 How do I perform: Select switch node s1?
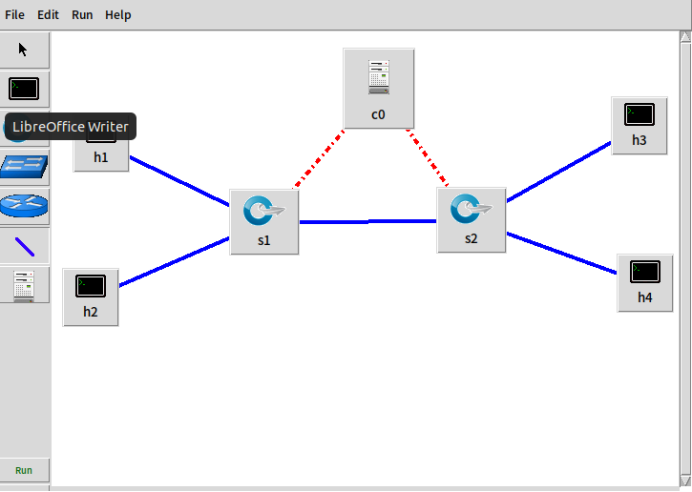pos(264,222)
